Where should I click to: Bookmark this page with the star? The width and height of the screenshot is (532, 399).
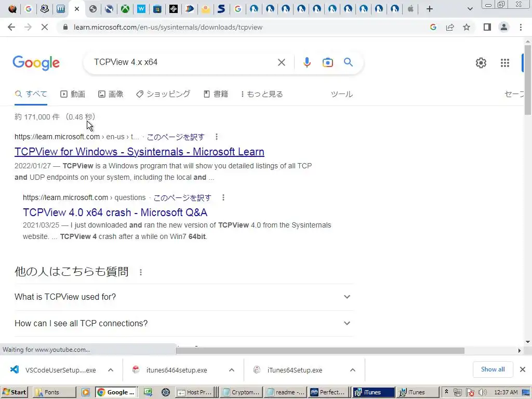tap(467, 27)
